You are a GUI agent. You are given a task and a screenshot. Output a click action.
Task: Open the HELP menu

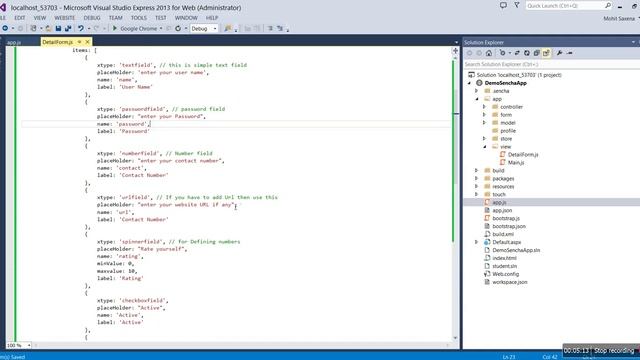[x=212, y=18]
